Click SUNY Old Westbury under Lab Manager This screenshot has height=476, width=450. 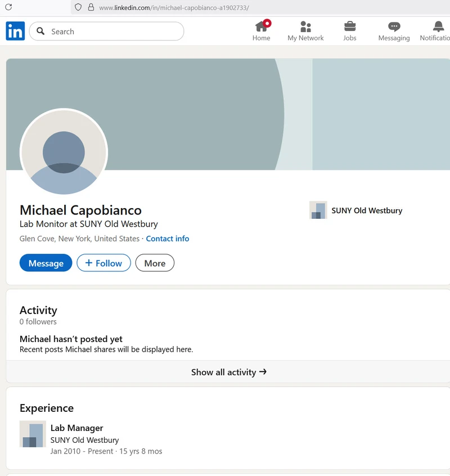point(85,440)
